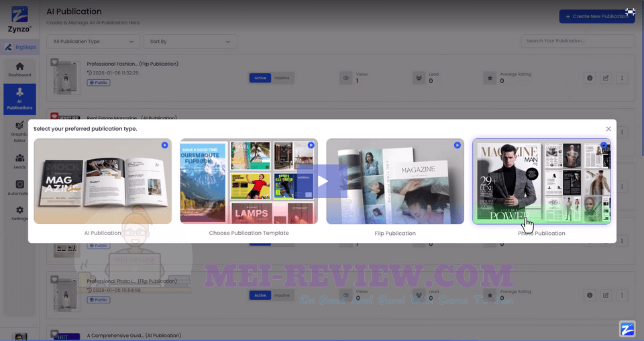This screenshot has width=644, height=341.
Task: Open the Dashboard sidebar item
Action: 19,70
